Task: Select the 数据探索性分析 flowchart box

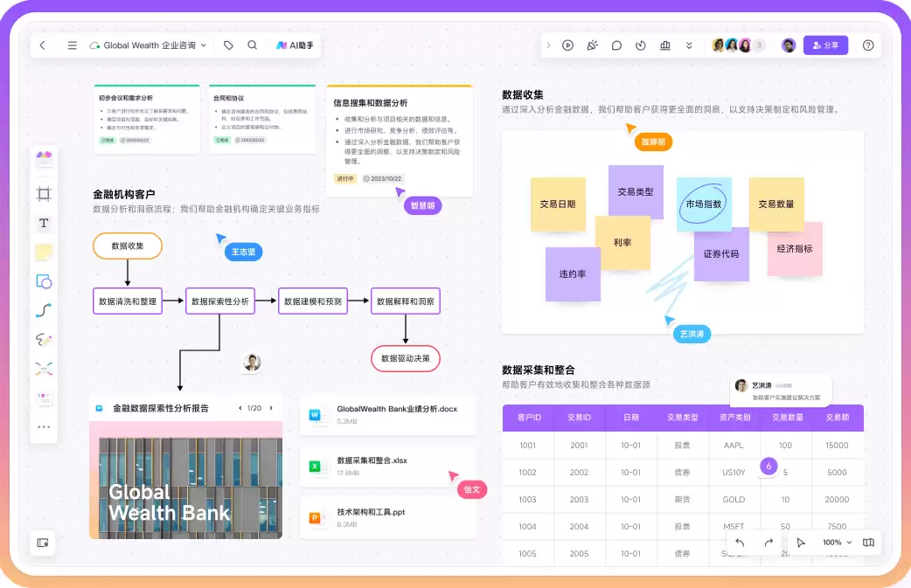Action: (220, 301)
